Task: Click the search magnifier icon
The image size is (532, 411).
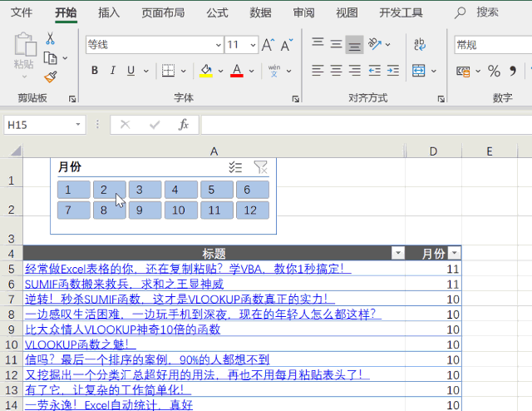Action: pyautogui.click(x=460, y=13)
